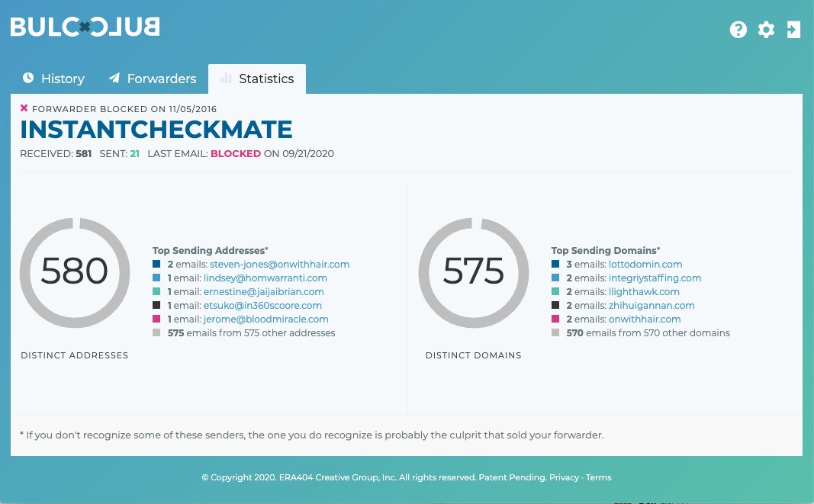The height and width of the screenshot is (504, 814).
Task: Click '570 emails from 570 other domains'
Action: pyautogui.click(x=648, y=332)
